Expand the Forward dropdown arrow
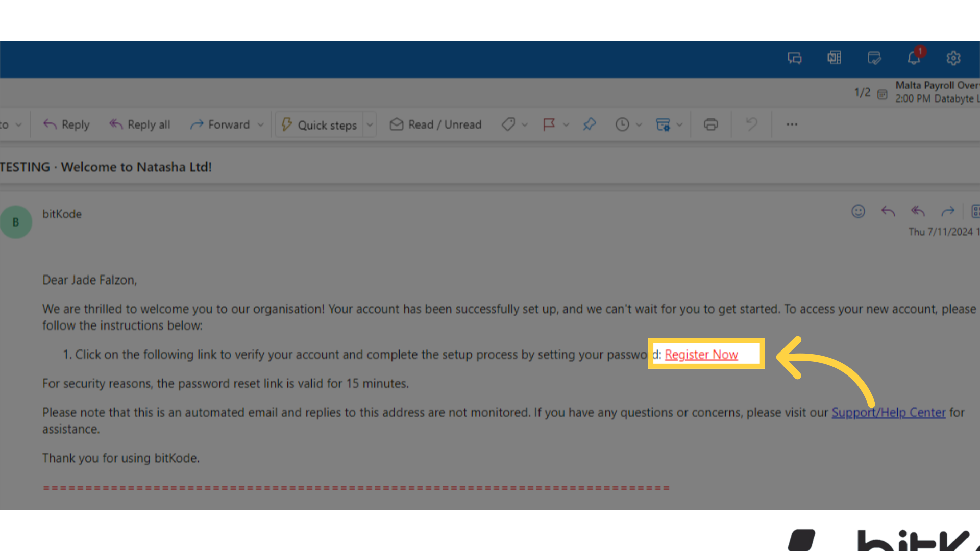 261,124
